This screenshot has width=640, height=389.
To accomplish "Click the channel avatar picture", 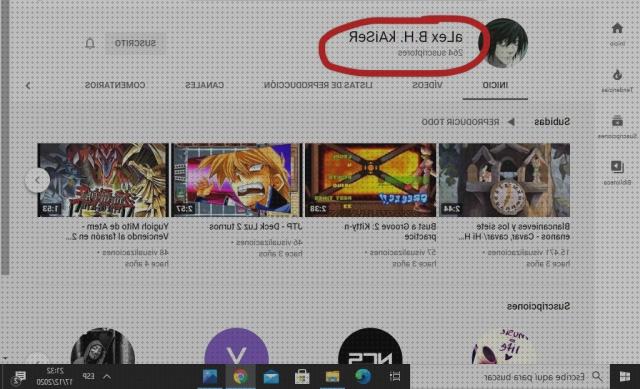I will click(504, 43).
